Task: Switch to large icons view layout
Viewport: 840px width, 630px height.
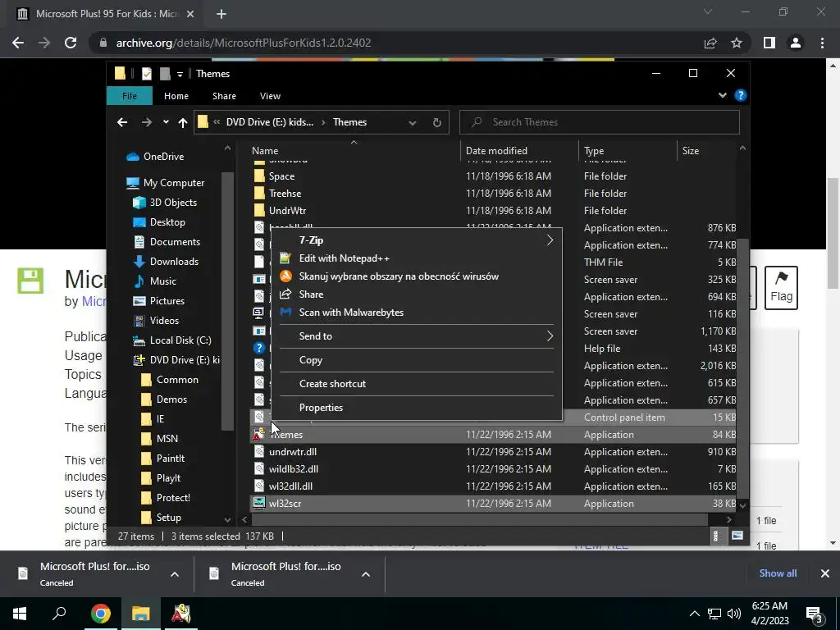Action: [x=737, y=536]
